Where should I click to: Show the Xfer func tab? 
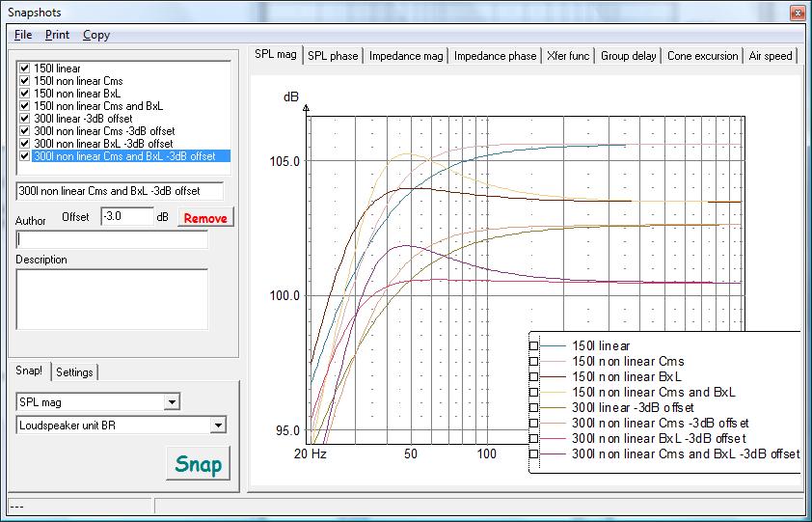568,56
